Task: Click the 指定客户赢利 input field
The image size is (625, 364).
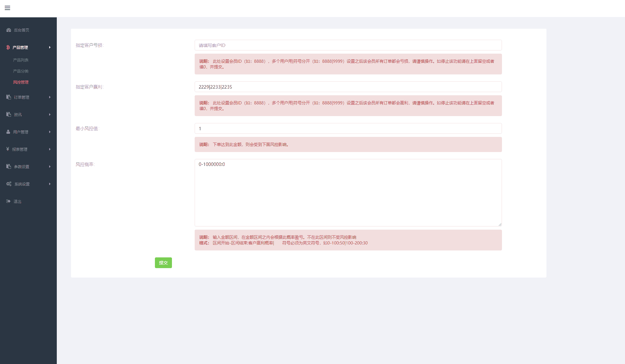Action: (x=348, y=87)
